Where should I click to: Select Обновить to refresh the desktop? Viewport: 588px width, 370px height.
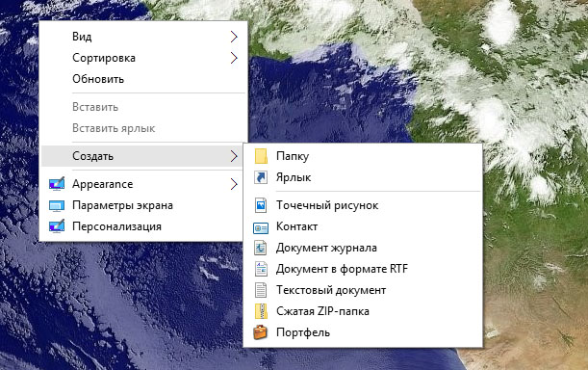point(143,79)
